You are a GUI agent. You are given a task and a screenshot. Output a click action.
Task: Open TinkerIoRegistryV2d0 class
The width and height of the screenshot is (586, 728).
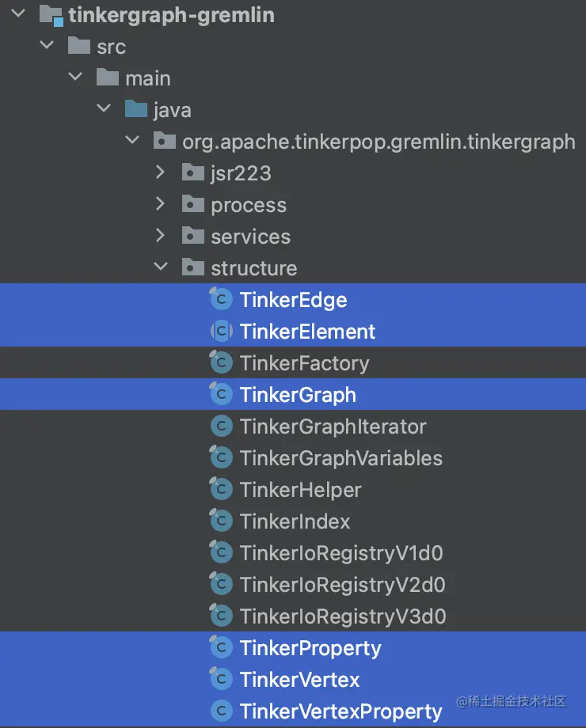point(342,585)
